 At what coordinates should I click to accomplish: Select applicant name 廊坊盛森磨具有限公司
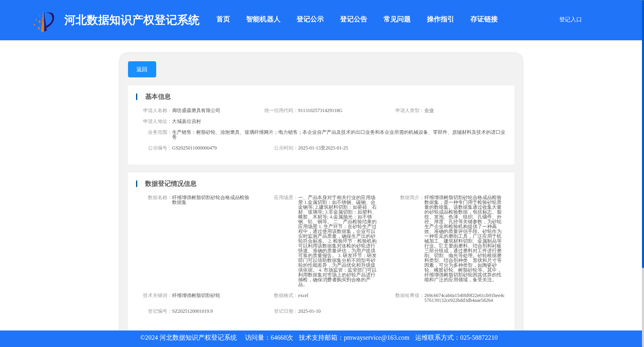196,110
